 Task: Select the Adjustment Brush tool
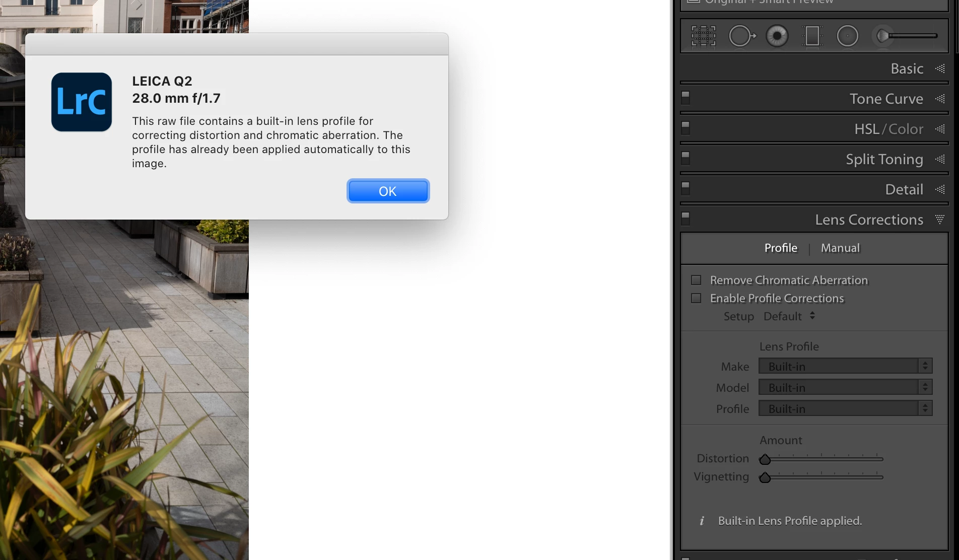click(907, 36)
